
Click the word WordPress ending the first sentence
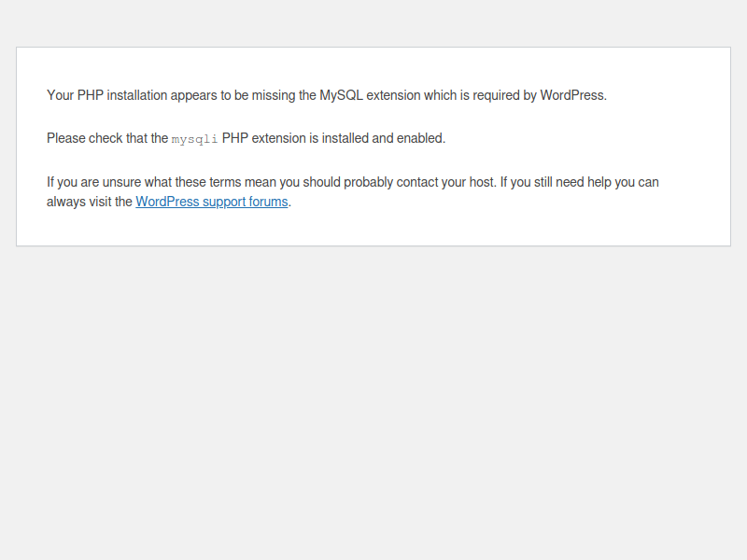(x=572, y=95)
